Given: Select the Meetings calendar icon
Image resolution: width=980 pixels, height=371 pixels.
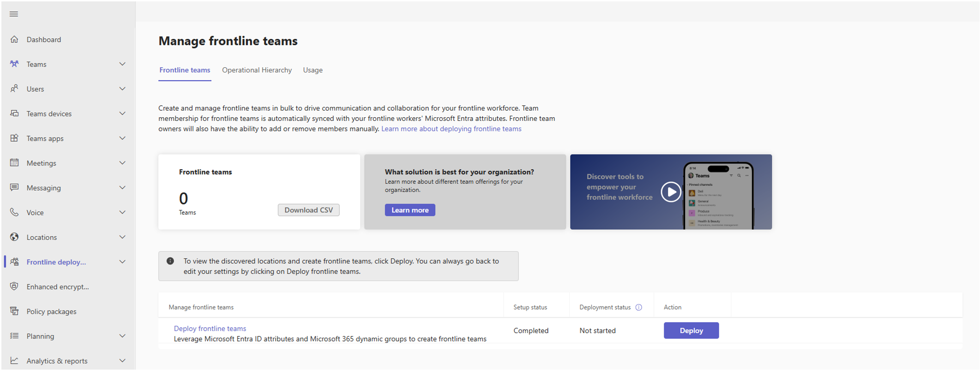Looking at the screenshot, I should point(14,162).
